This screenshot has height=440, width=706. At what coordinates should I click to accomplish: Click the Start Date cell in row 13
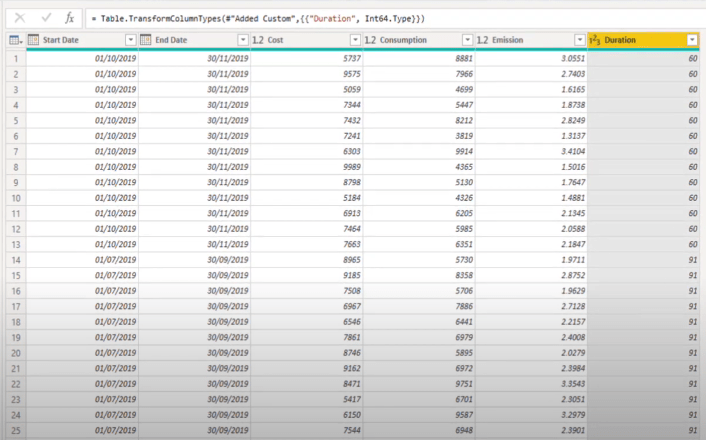[82, 245]
